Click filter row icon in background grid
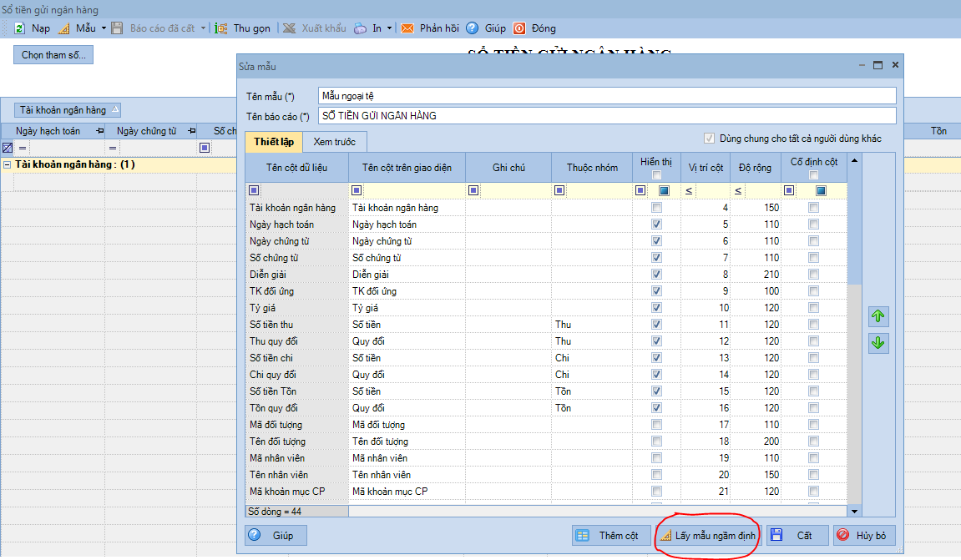This screenshot has height=560, width=961. (x=8, y=148)
